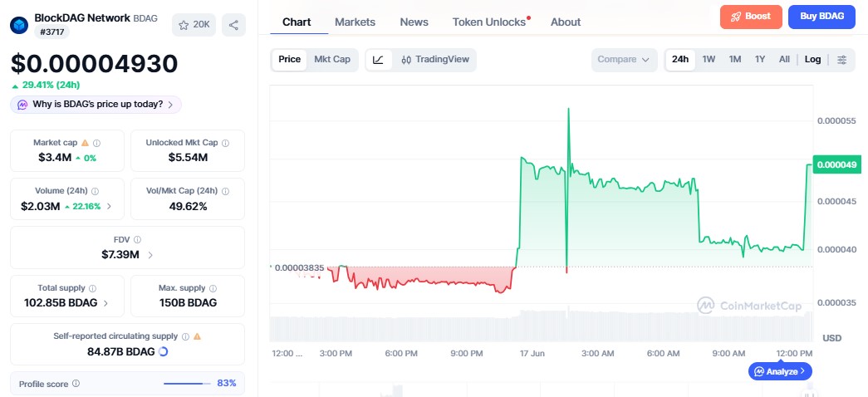The width and height of the screenshot is (868, 397).
Task: Select 1Y time range
Action: [x=760, y=59]
